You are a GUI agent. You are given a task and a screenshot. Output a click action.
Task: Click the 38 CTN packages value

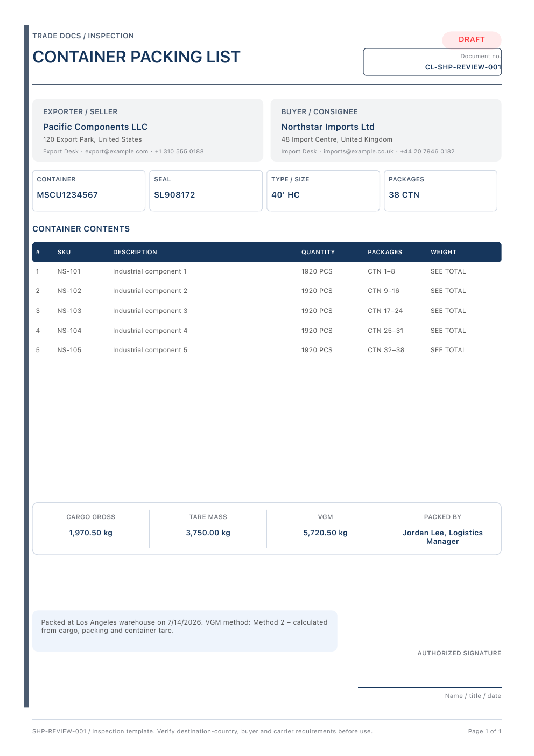point(404,195)
